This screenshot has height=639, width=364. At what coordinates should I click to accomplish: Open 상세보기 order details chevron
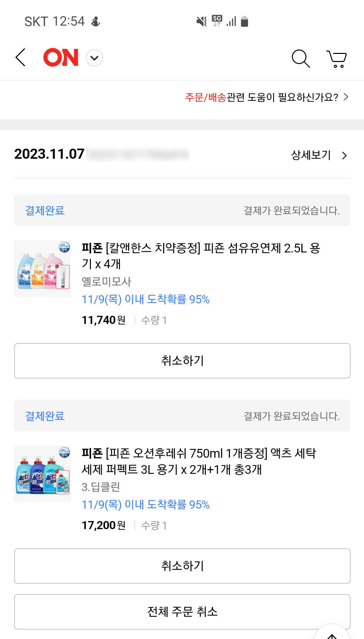tap(344, 155)
